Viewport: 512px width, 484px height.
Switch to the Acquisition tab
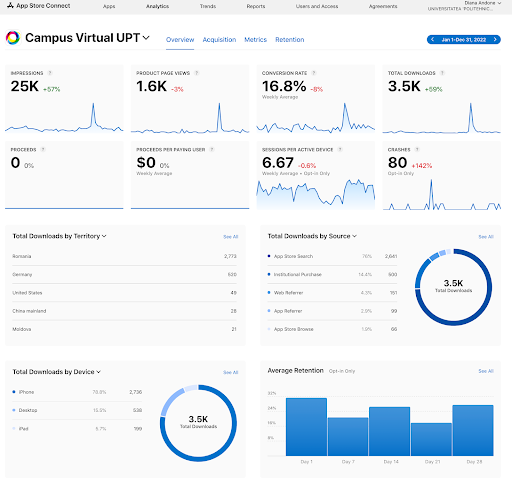click(219, 40)
